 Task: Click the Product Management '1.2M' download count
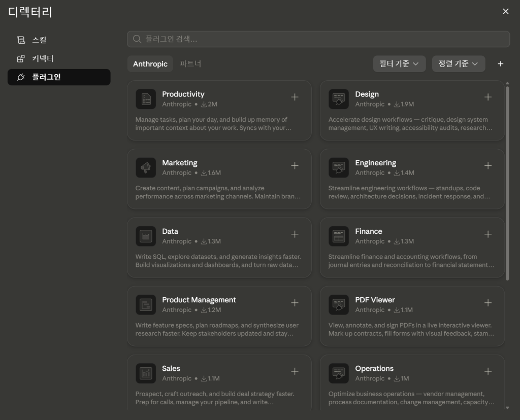211,310
